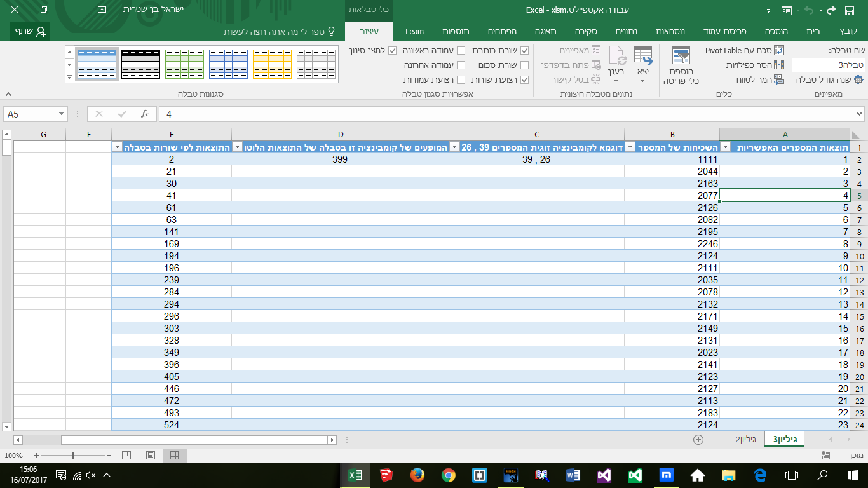868x488 pixels.
Task: Switch to the גיליון2 sheet tab
Action: tap(745, 439)
